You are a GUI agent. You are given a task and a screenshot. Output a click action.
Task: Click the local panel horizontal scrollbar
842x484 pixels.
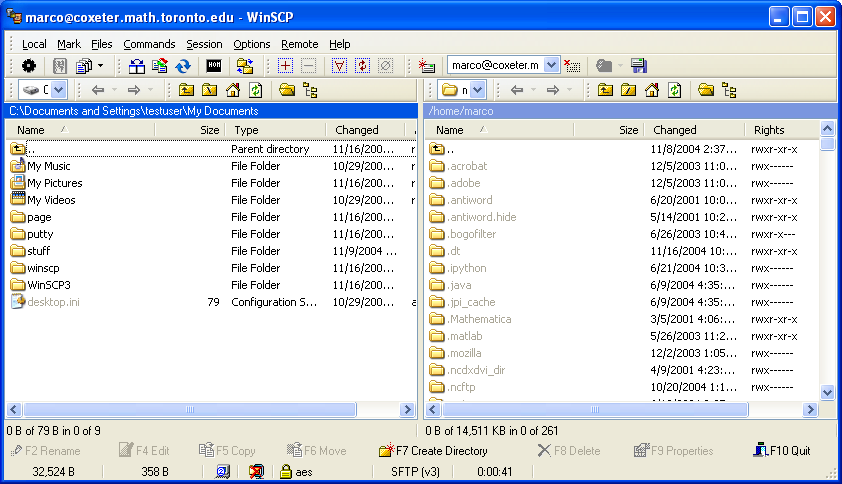(190, 409)
